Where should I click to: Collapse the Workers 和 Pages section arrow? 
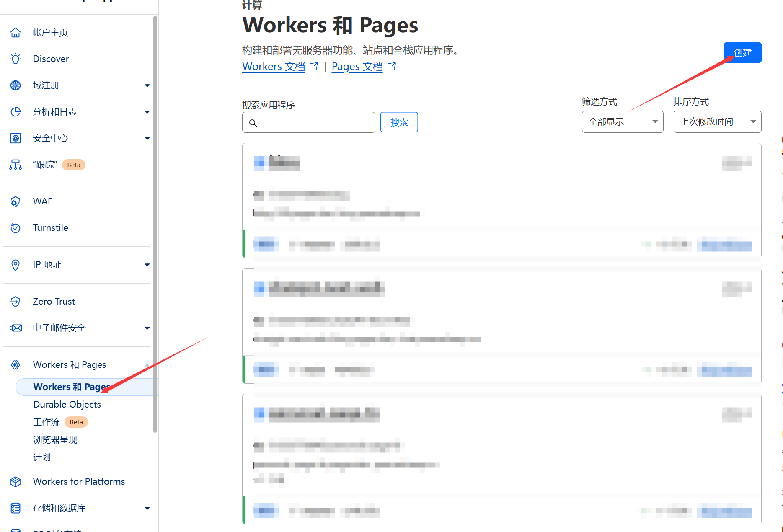147,365
